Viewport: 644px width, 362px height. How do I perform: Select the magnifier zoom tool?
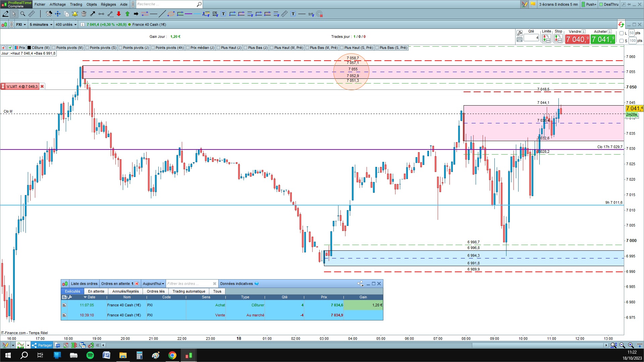(x=23, y=14)
